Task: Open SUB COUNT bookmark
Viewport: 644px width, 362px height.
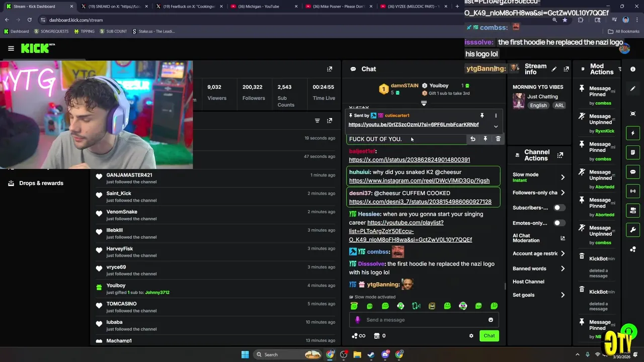Action: (x=113, y=31)
